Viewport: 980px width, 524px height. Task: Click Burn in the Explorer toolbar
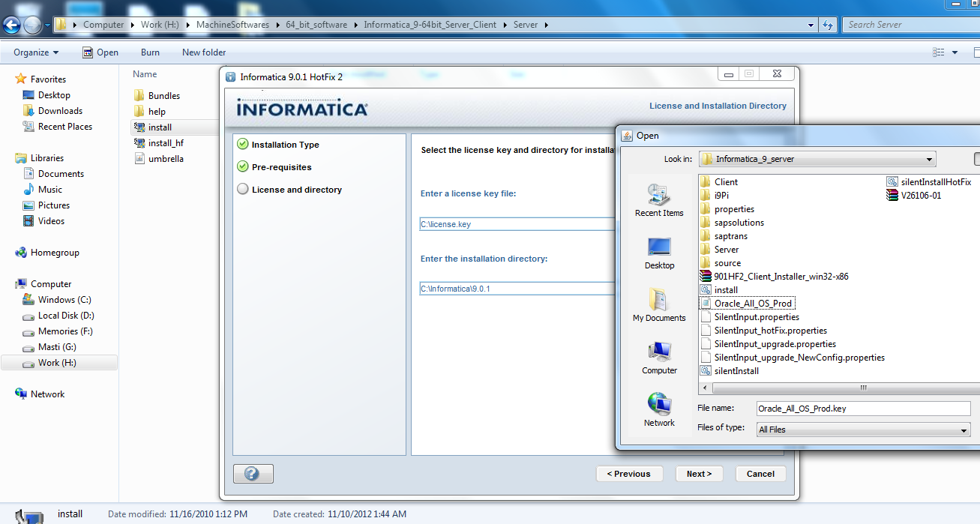tap(149, 52)
